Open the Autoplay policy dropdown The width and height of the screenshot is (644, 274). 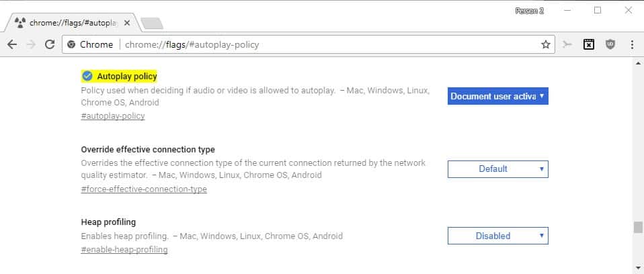[497, 96]
